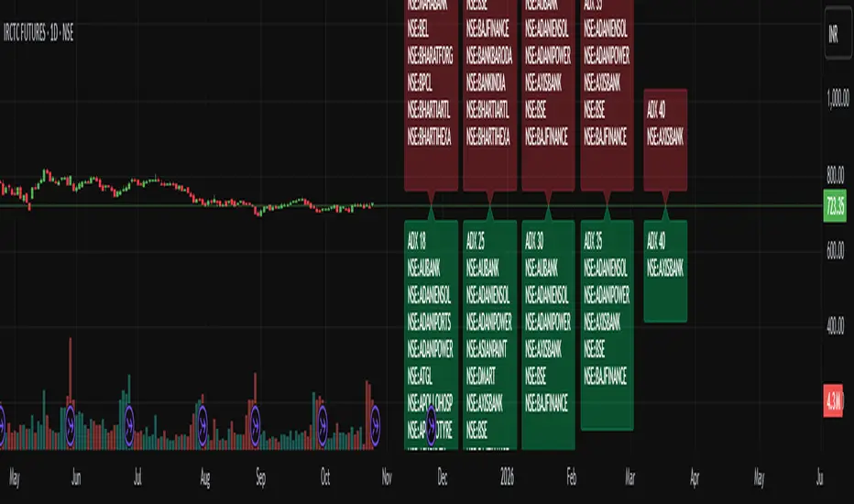The width and height of the screenshot is (854, 504).
Task: Click the Mar label on the time axis
Action: [630, 477]
